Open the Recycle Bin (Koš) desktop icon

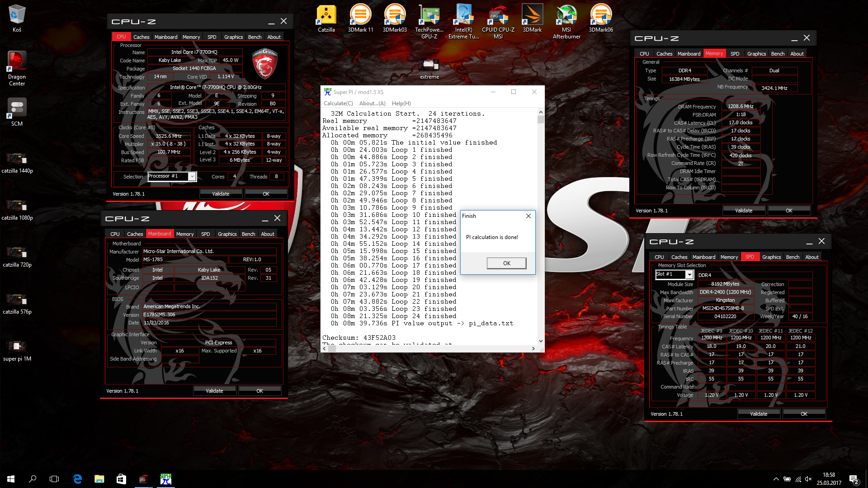coord(17,19)
